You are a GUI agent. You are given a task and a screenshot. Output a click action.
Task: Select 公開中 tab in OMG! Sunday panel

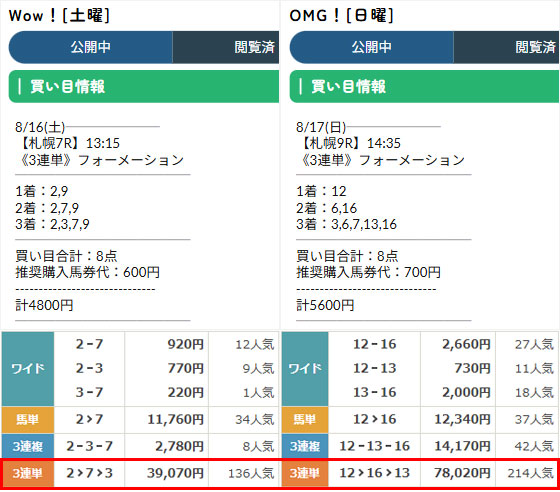click(371, 47)
